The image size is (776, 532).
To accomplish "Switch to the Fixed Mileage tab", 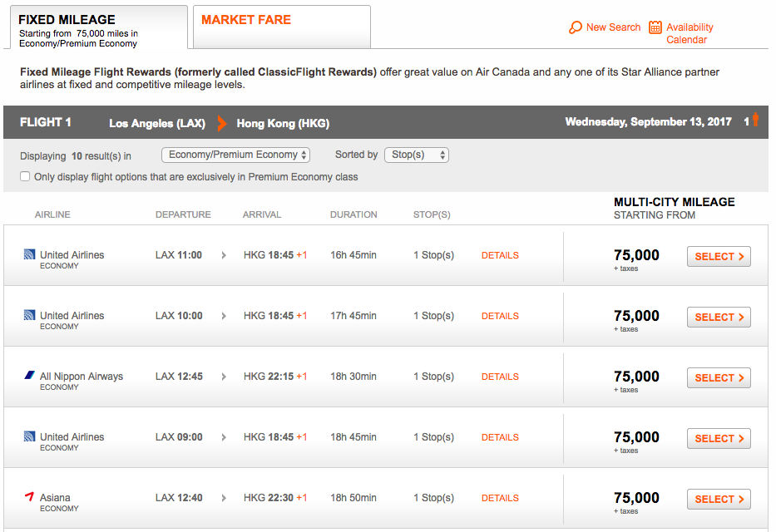I will pyautogui.click(x=98, y=27).
